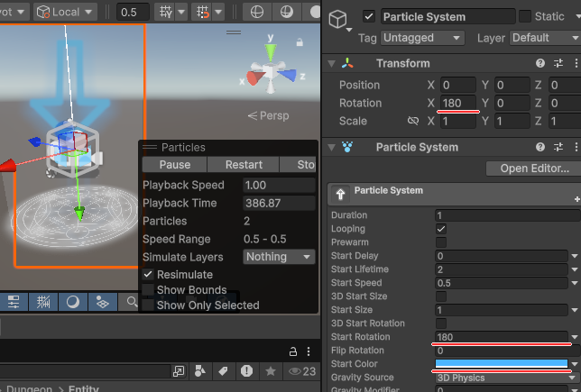
Task: Click the scene orientation gizmo cube
Action: [271, 72]
